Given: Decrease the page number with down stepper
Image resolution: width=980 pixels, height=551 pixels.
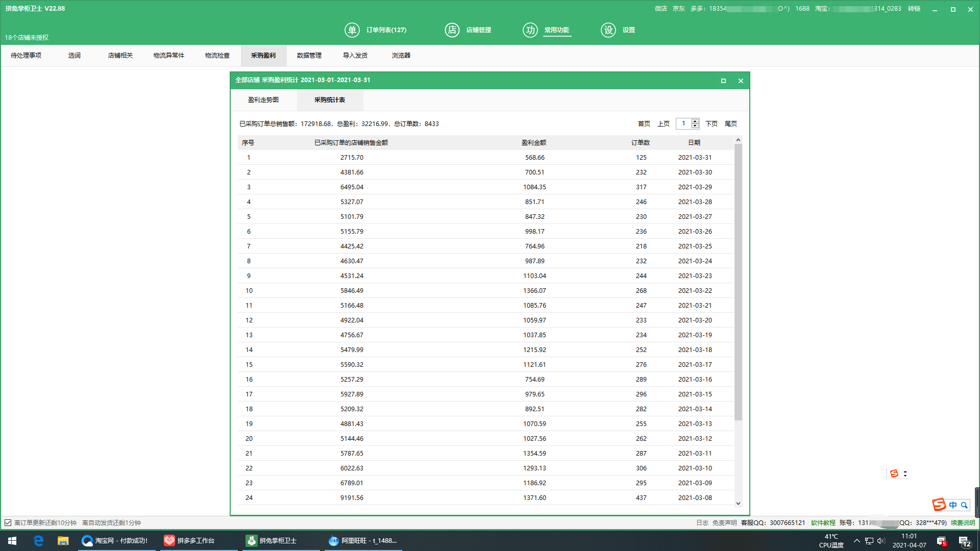Looking at the screenshot, I should (x=695, y=126).
